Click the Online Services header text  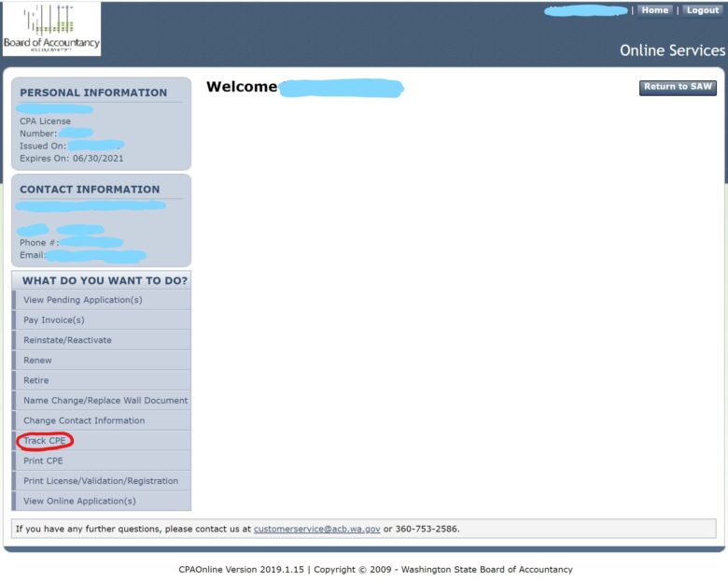pos(672,50)
